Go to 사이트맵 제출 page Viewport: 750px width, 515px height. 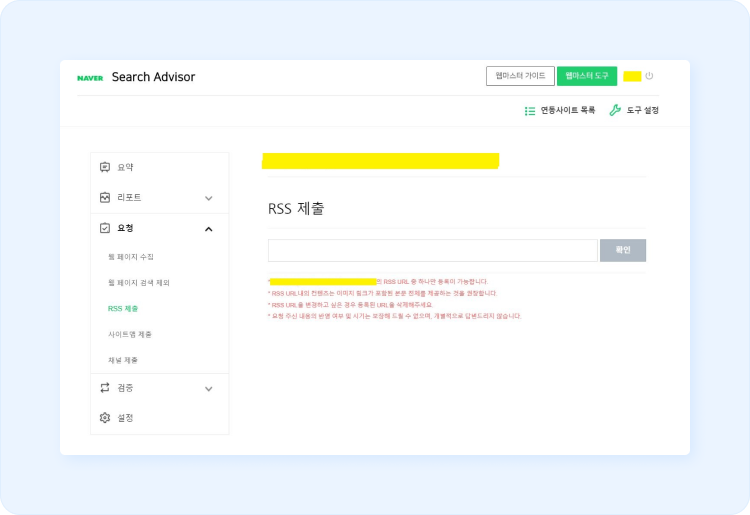(130, 334)
